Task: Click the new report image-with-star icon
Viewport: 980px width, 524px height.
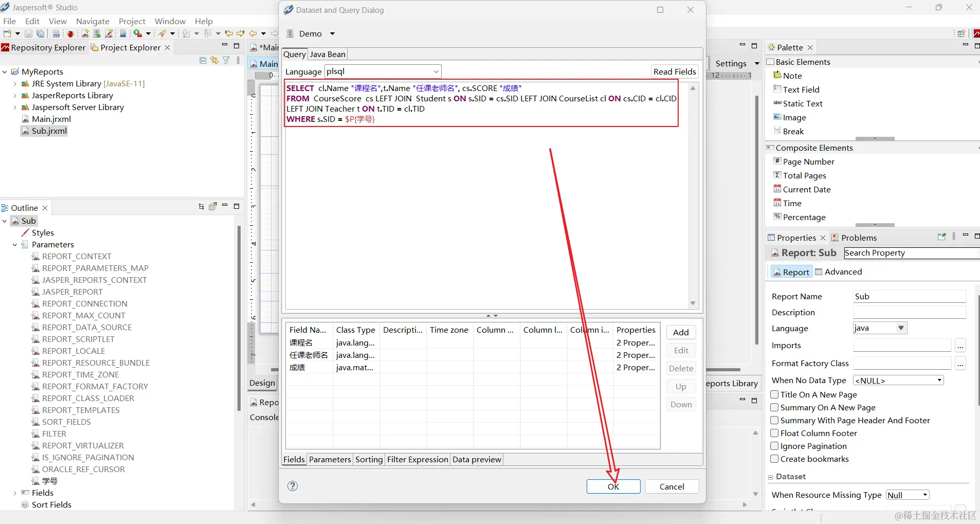Action: (x=85, y=33)
